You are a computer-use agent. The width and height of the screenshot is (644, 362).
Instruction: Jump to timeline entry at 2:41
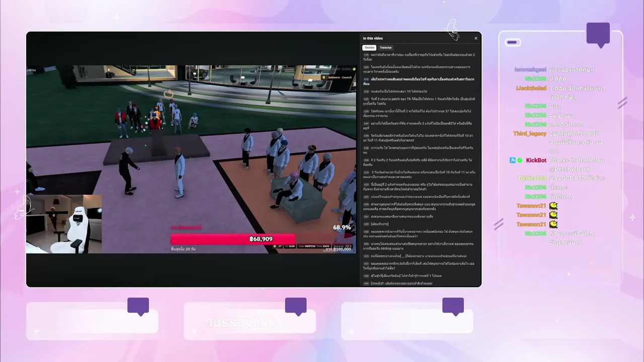click(419, 125)
